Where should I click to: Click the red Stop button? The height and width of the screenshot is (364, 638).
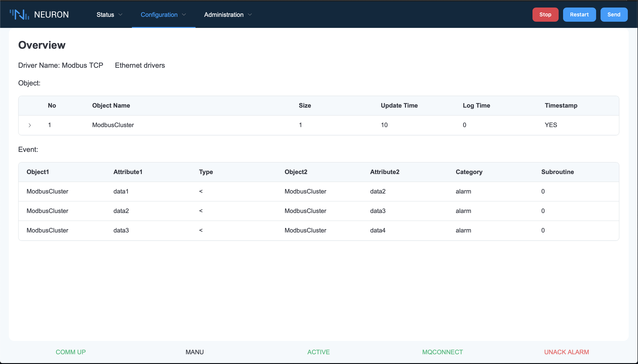545,14
